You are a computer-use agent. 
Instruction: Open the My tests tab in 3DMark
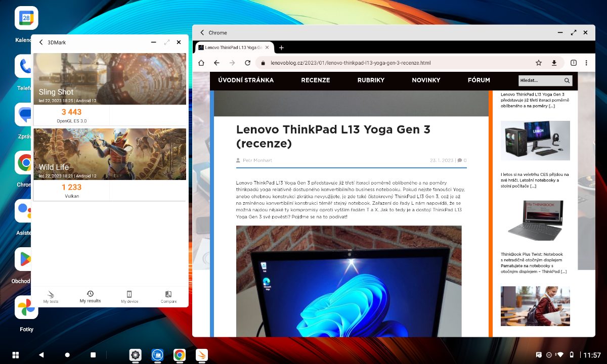click(x=51, y=297)
